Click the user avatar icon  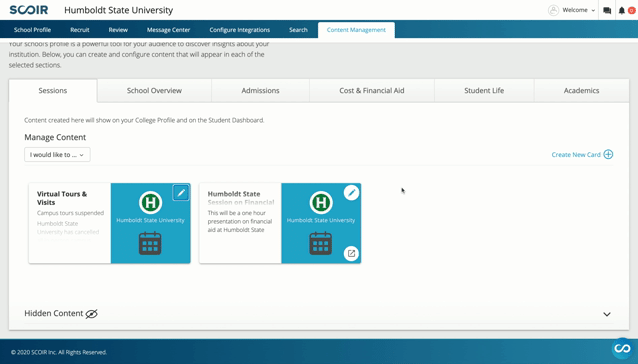click(553, 10)
